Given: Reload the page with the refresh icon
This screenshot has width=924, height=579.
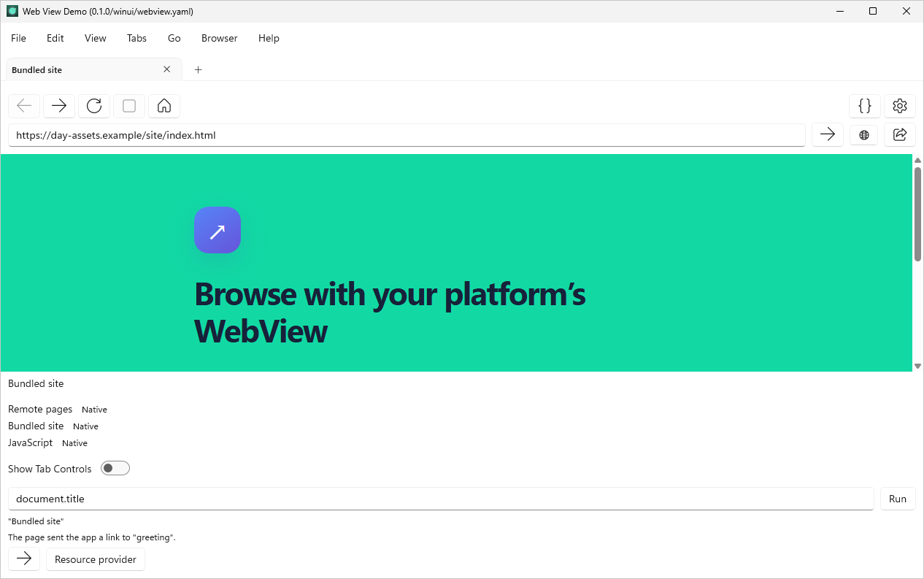Looking at the screenshot, I should click(94, 106).
